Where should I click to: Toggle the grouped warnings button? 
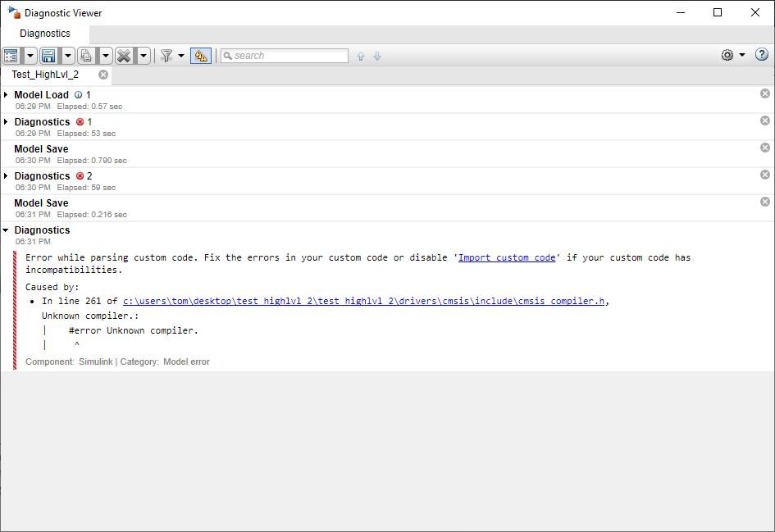tap(201, 56)
